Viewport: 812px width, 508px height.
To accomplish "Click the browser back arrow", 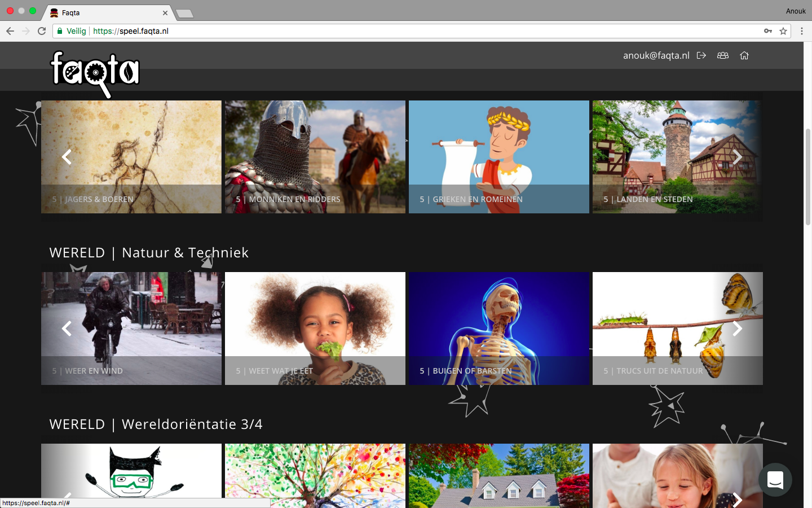I will (10, 31).
